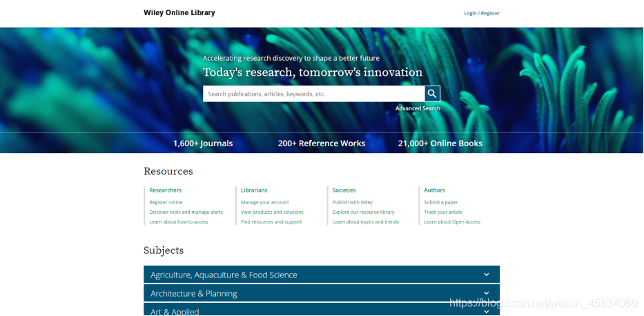644x316 pixels.
Task: Open Learn about topics and trends
Action: click(366, 222)
